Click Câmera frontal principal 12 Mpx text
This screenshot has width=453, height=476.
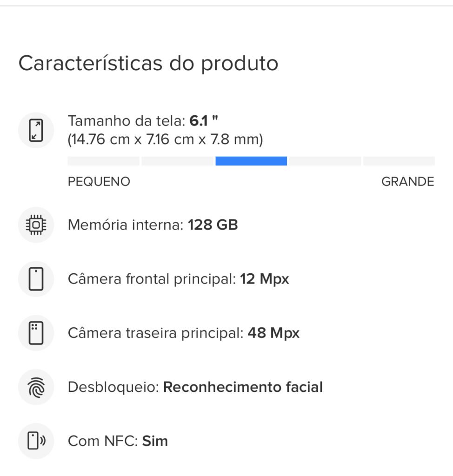coord(178,279)
